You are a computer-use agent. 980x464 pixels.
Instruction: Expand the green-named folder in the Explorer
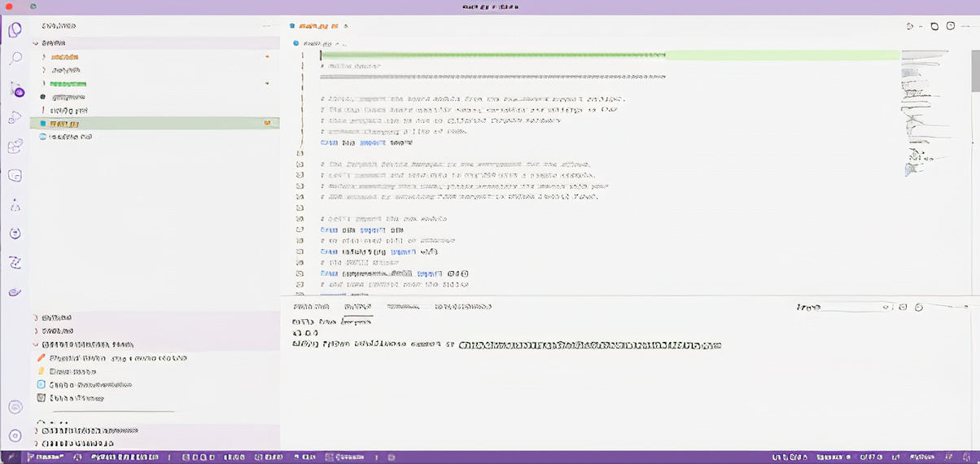(x=155, y=84)
